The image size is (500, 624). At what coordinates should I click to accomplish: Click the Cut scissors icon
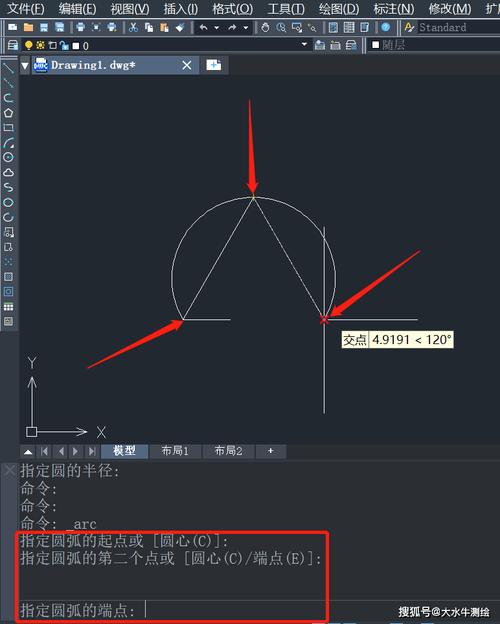pos(133,27)
